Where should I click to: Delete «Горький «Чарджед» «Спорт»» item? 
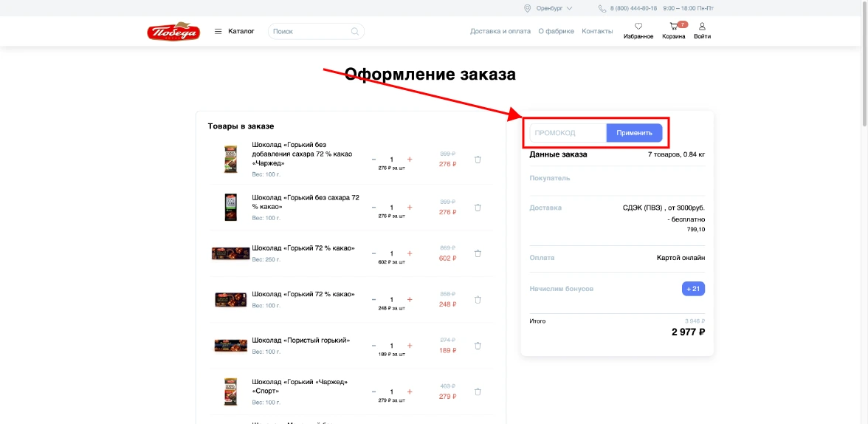point(478,391)
